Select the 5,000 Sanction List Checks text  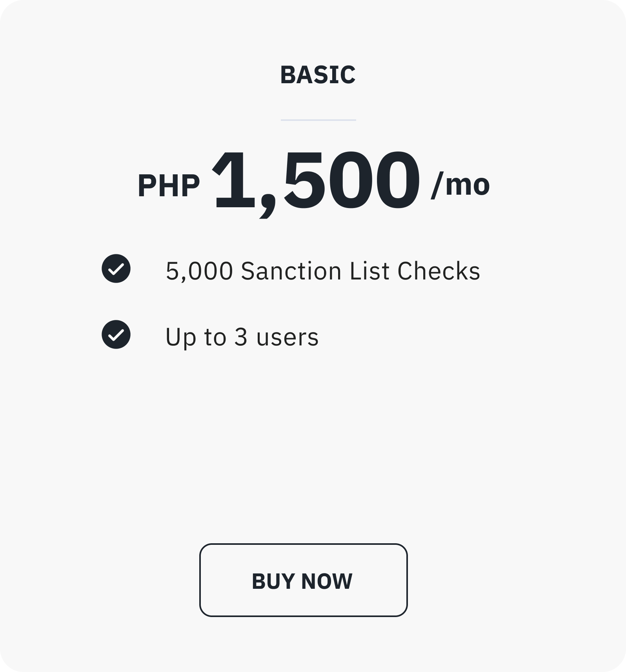pyautogui.click(x=323, y=271)
